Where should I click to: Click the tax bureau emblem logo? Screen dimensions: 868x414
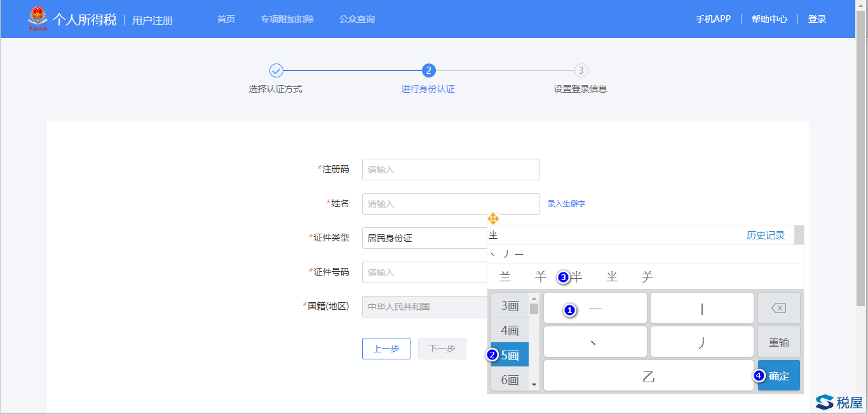[38, 18]
